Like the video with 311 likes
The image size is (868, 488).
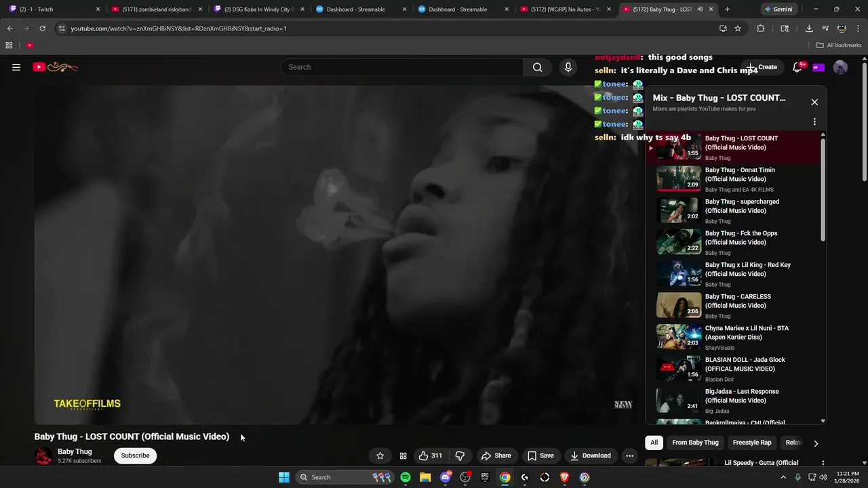point(431,455)
